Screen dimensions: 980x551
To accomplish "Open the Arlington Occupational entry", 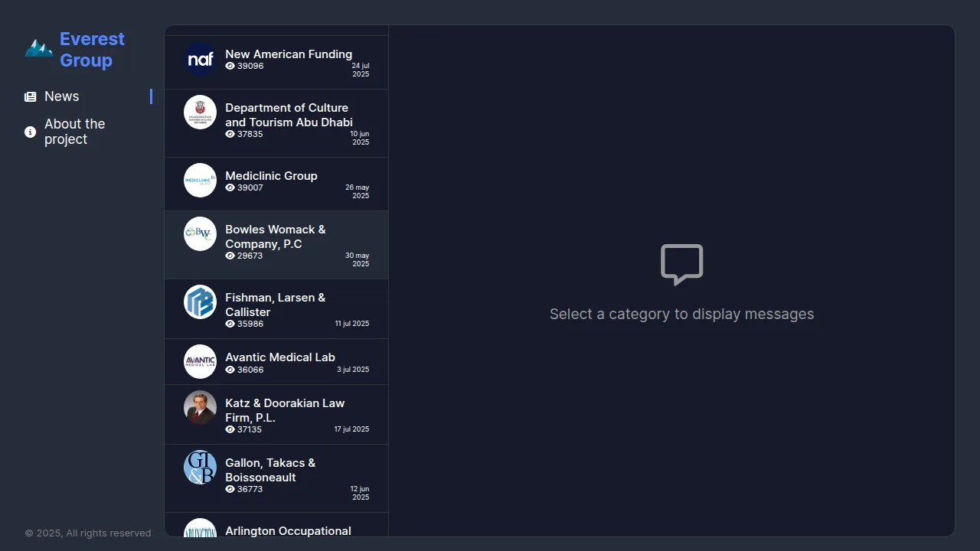I will [288, 530].
